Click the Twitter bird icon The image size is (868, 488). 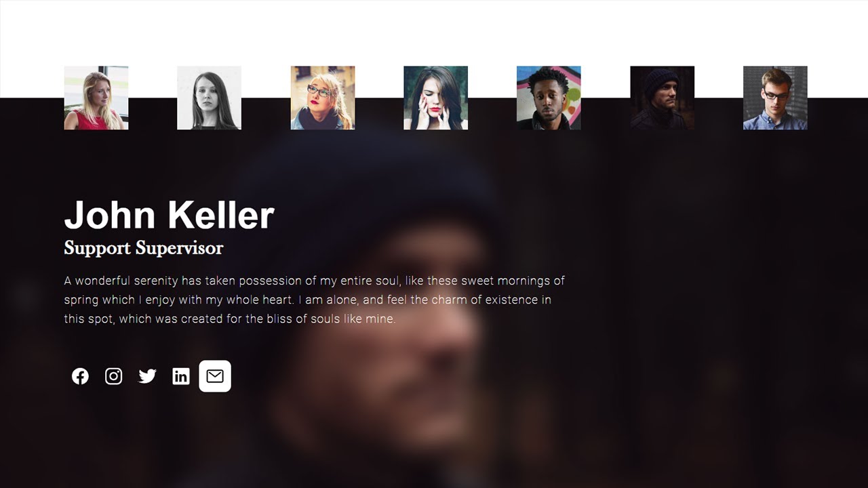point(147,376)
